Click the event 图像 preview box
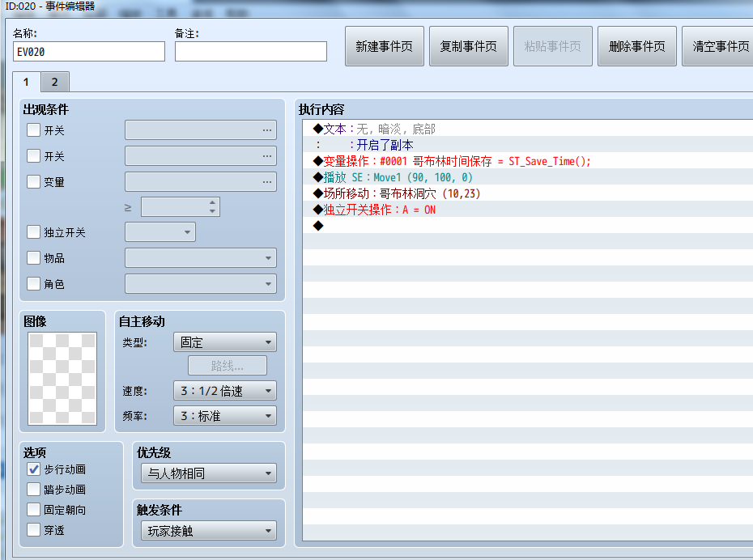The height and width of the screenshot is (560, 753). pos(62,379)
